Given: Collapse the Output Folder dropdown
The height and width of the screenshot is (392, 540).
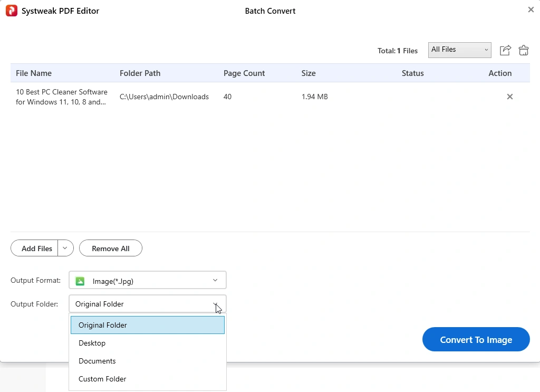Looking at the screenshot, I should [x=148, y=304].
